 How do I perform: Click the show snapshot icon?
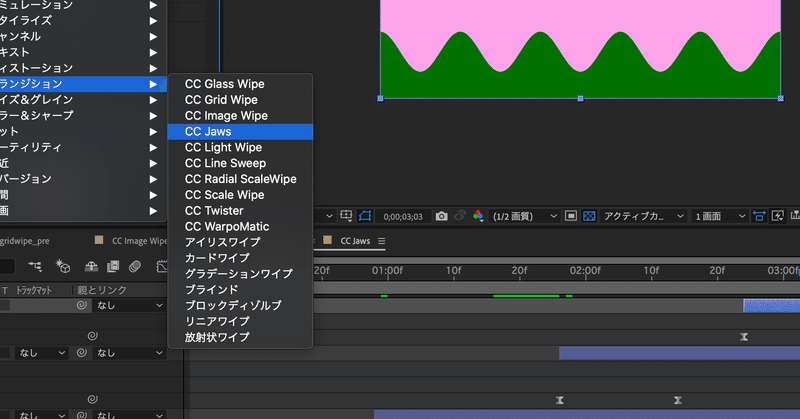[x=460, y=216]
